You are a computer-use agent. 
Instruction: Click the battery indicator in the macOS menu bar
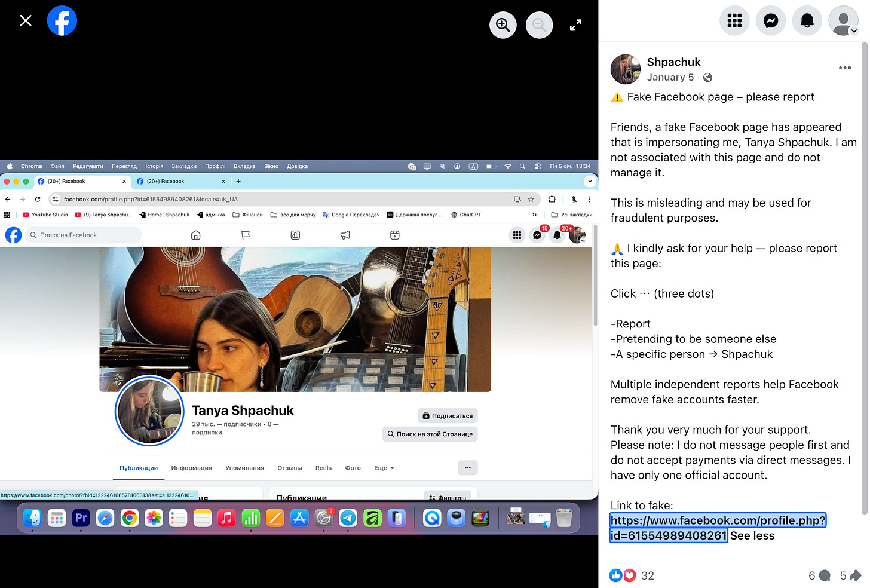[491, 166]
